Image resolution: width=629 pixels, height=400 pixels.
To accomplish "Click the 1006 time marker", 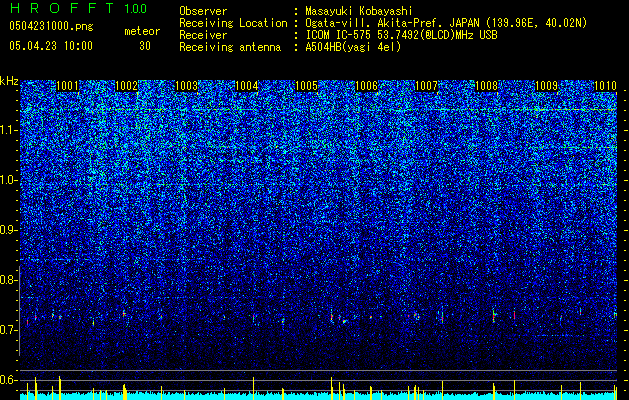I will coord(367,86).
